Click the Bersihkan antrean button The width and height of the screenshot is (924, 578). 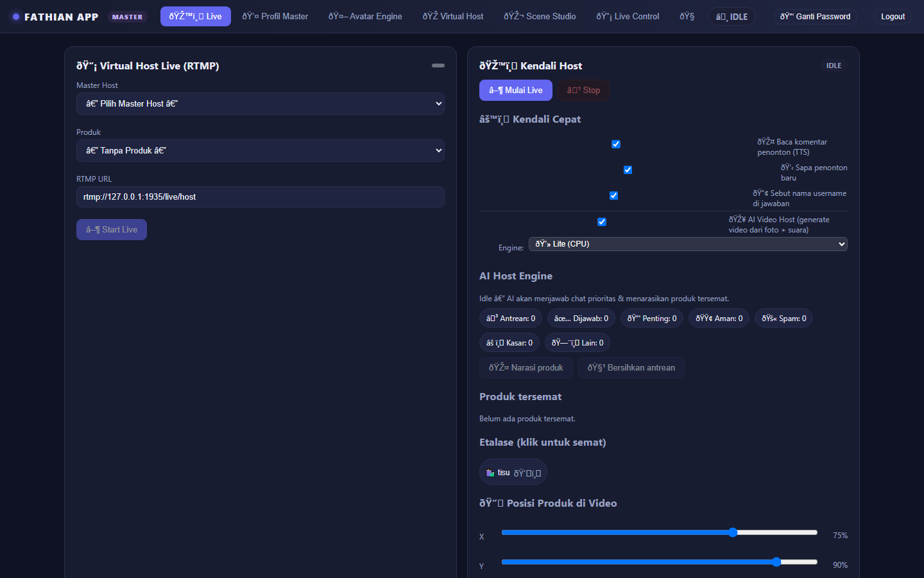(x=631, y=368)
